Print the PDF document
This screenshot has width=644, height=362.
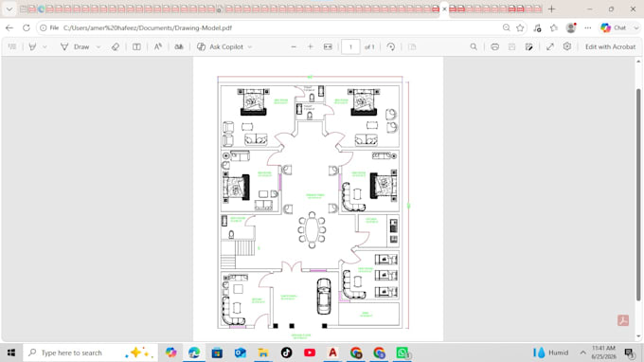[495, 46]
